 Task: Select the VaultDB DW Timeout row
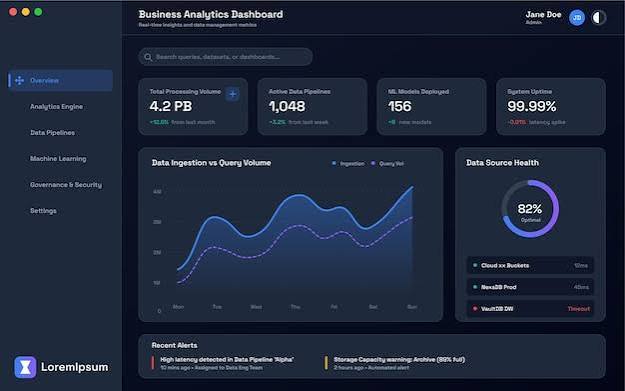[530, 308]
